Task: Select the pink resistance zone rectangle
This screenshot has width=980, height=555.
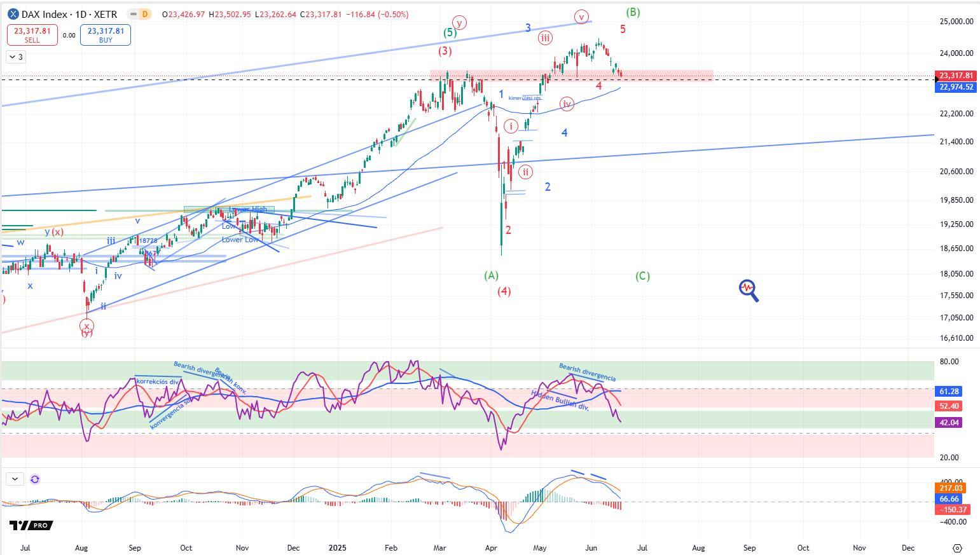Action: coord(572,75)
